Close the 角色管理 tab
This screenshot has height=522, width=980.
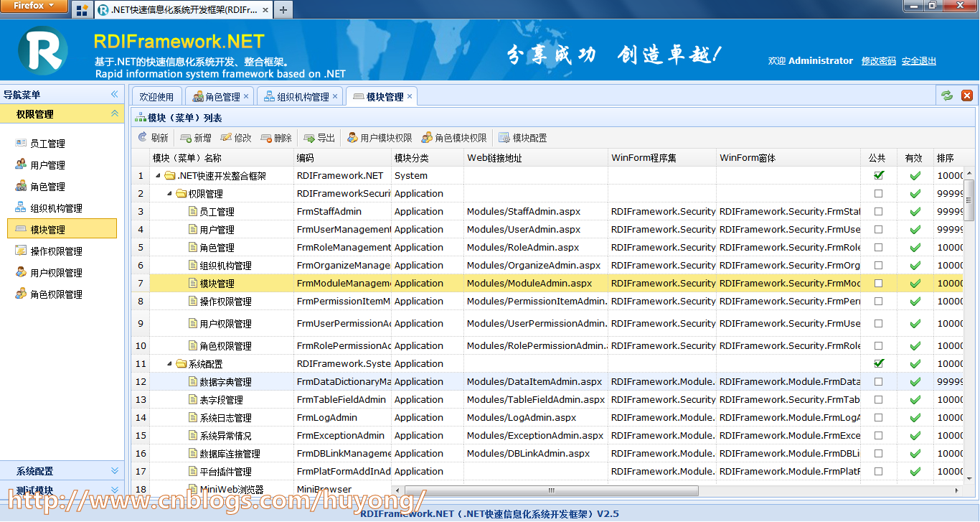246,95
